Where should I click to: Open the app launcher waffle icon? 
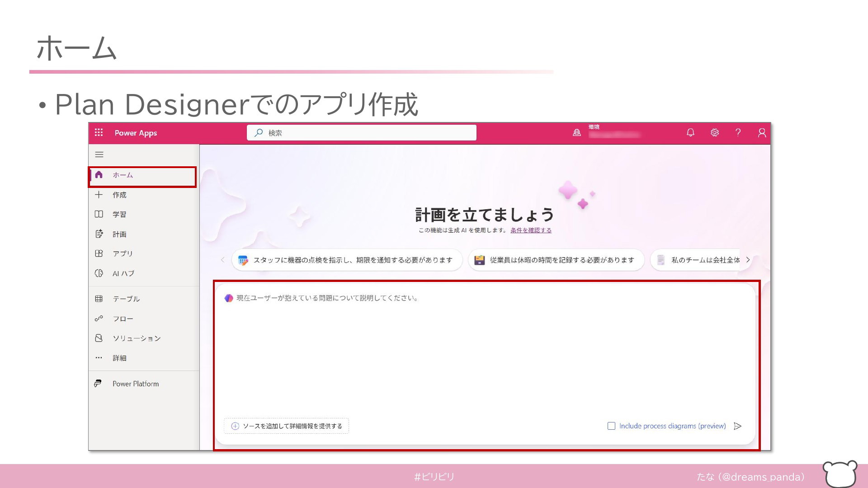(99, 132)
